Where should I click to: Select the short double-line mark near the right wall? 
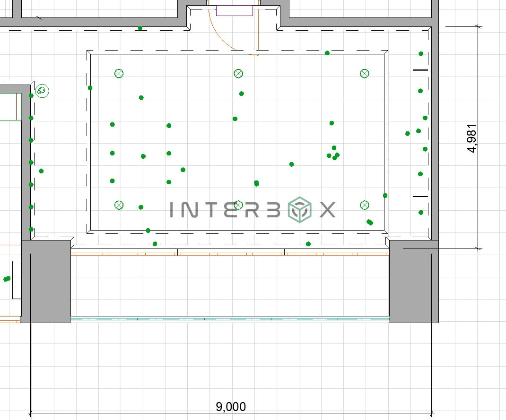[x=420, y=70]
